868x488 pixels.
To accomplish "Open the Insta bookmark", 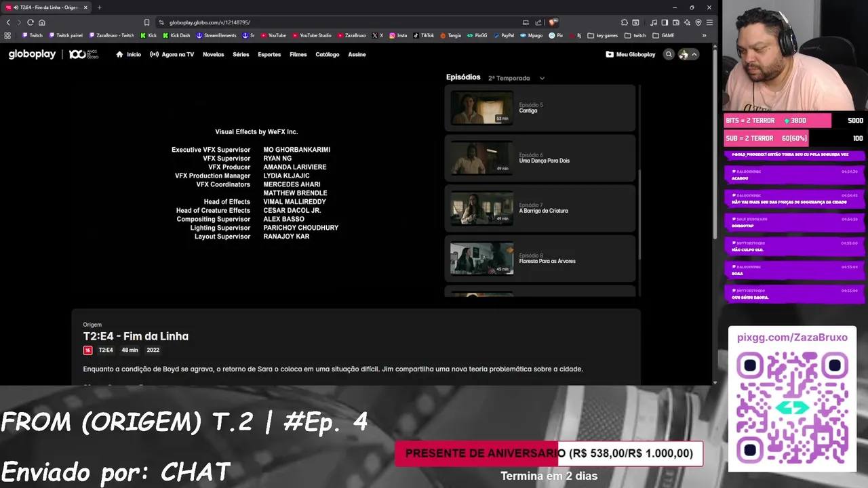I will click(x=398, y=35).
